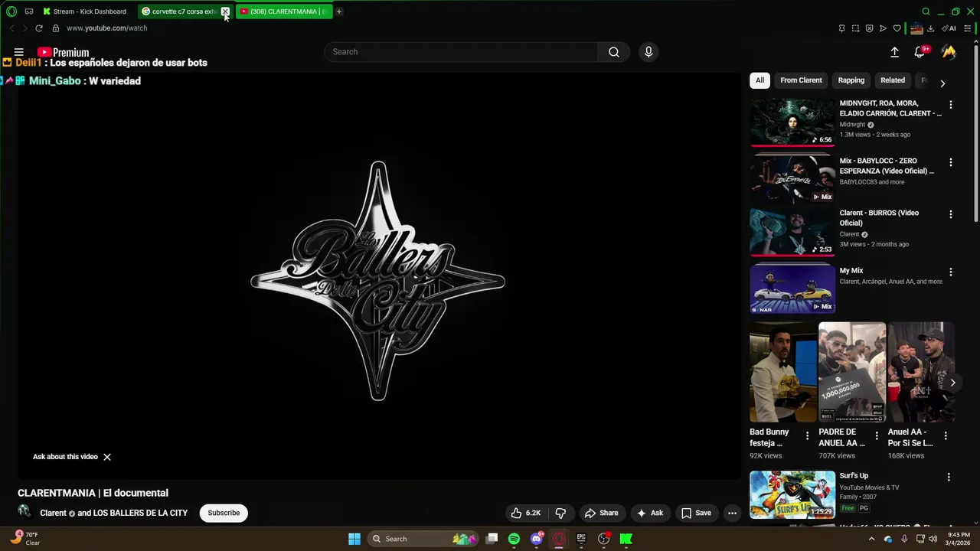Click the search magnifier button on YouTube
Screen dimensions: 980x551
pos(614,52)
